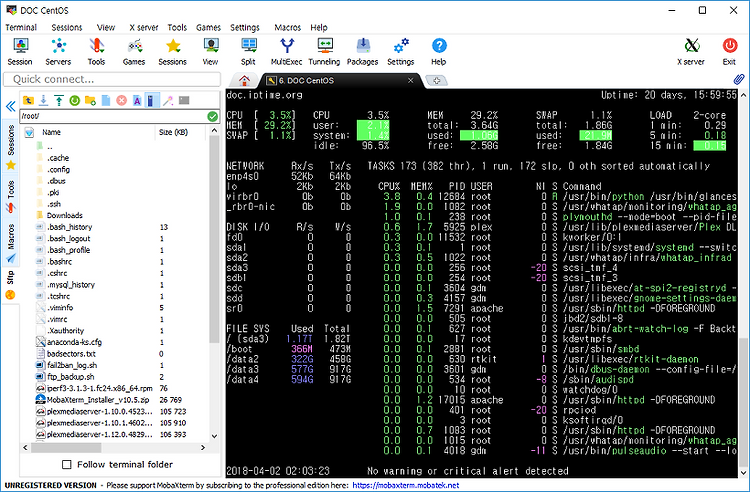The image size is (750, 492).
Task: Open the X server menu
Action: [x=143, y=27]
